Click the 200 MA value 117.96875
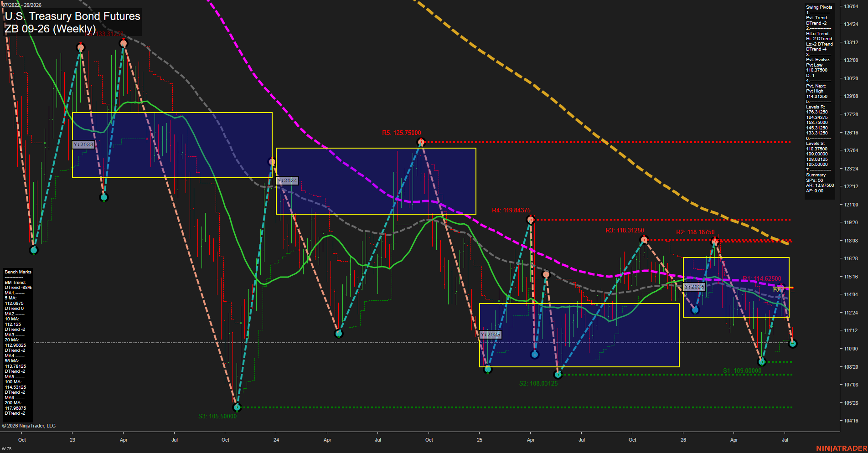This screenshot has height=453, width=868. point(15,408)
